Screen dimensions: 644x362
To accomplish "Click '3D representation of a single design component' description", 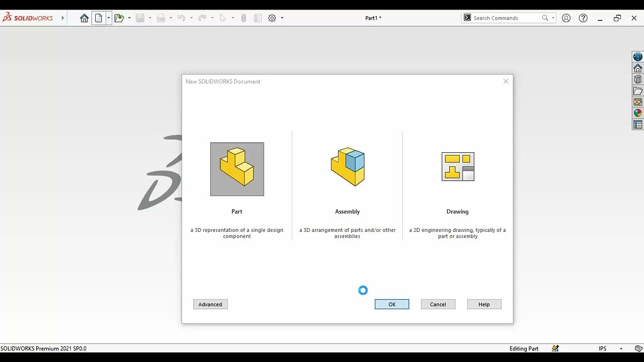I will 237,233.
